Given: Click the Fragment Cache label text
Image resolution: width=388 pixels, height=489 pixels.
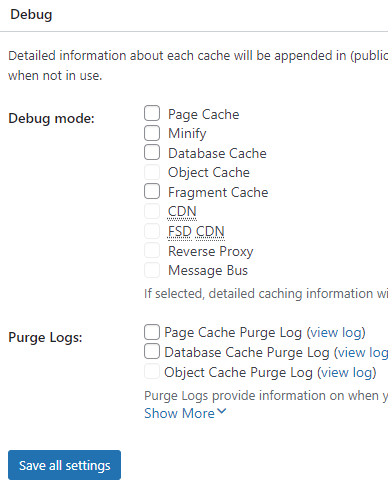Looking at the screenshot, I should point(218,192).
